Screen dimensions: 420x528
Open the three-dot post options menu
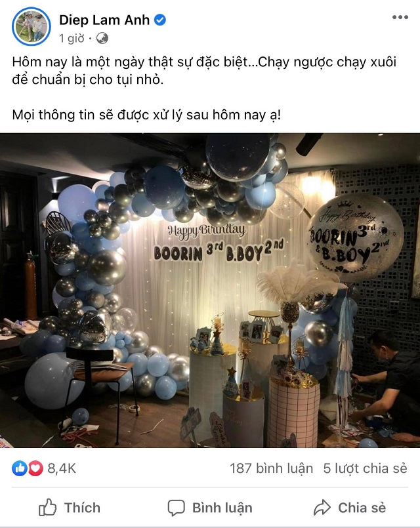click(x=400, y=17)
